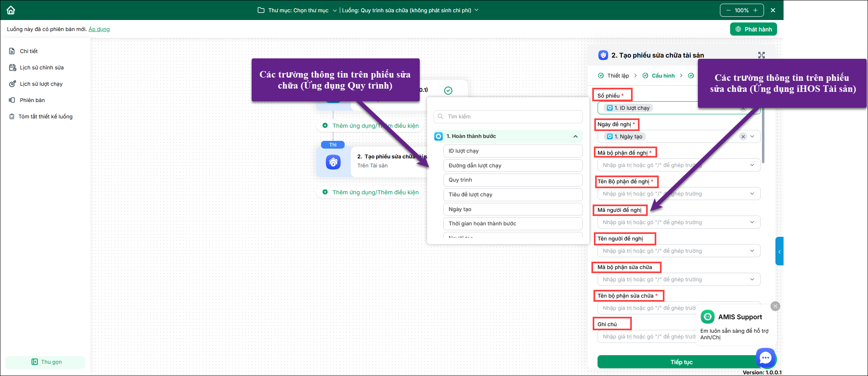Click the Áp dụng link
Viewport: 868px width, 376px height.
[x=99, y=29]
